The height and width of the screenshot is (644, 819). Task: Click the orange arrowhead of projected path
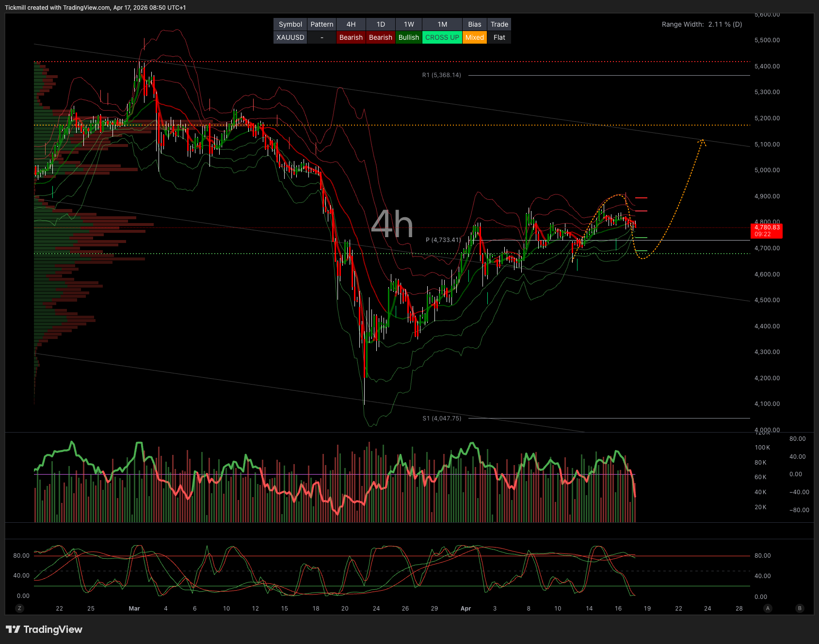[702, 141]
